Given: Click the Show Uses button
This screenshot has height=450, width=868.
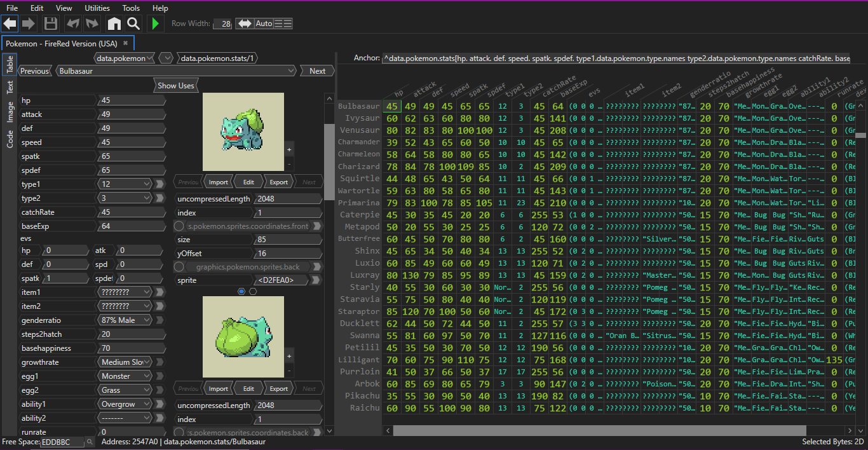Looking at the screenshot, I should pos(176,86).
